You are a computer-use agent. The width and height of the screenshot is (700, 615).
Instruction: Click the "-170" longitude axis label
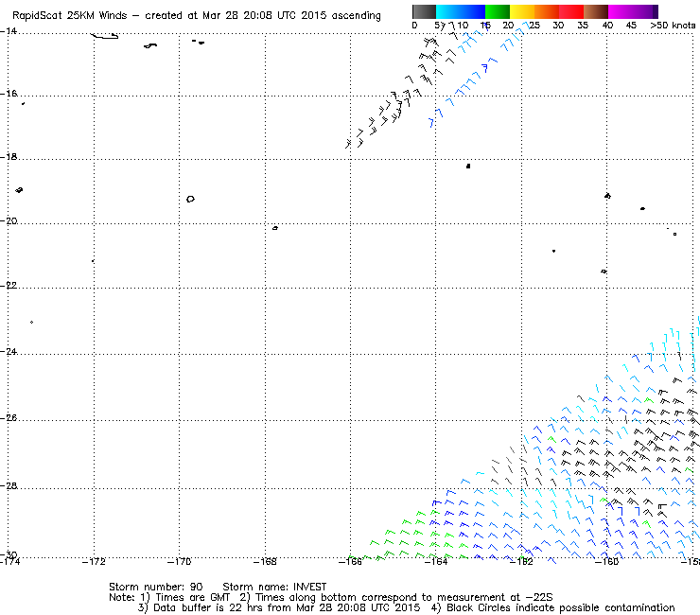pos(179,562)
